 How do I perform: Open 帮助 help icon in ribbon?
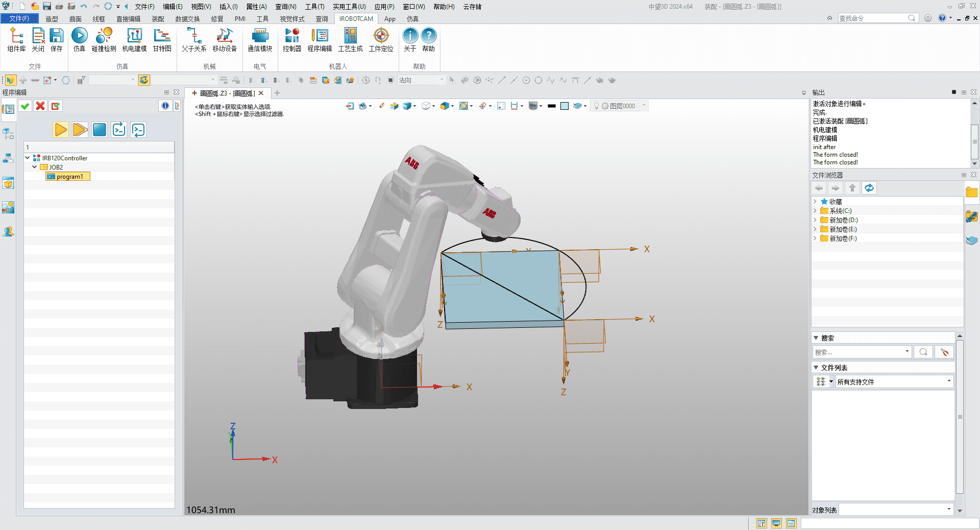coord(428,40)
